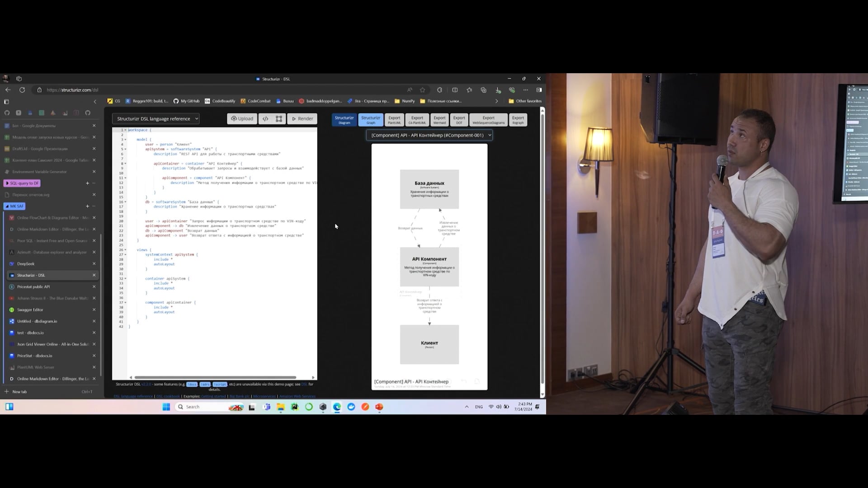Expand the Other favorites folder

coord(524,101)
